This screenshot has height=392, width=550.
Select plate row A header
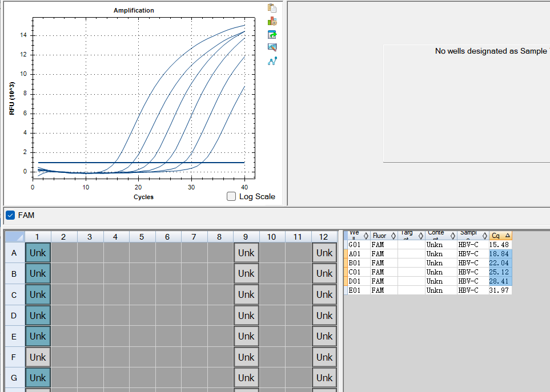(14, 253)
